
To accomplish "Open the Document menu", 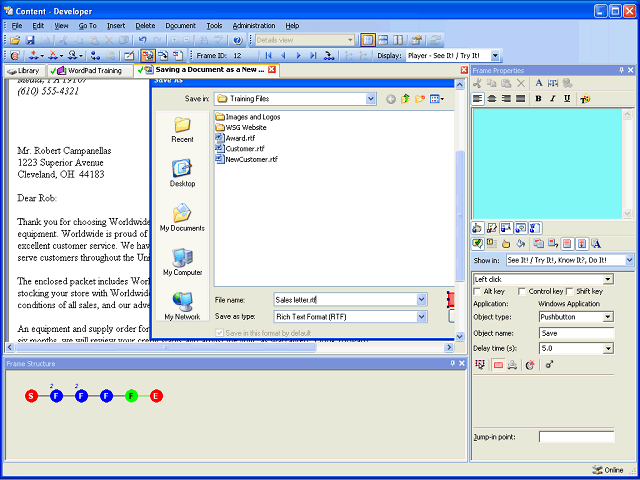I will tap(180, 25).
